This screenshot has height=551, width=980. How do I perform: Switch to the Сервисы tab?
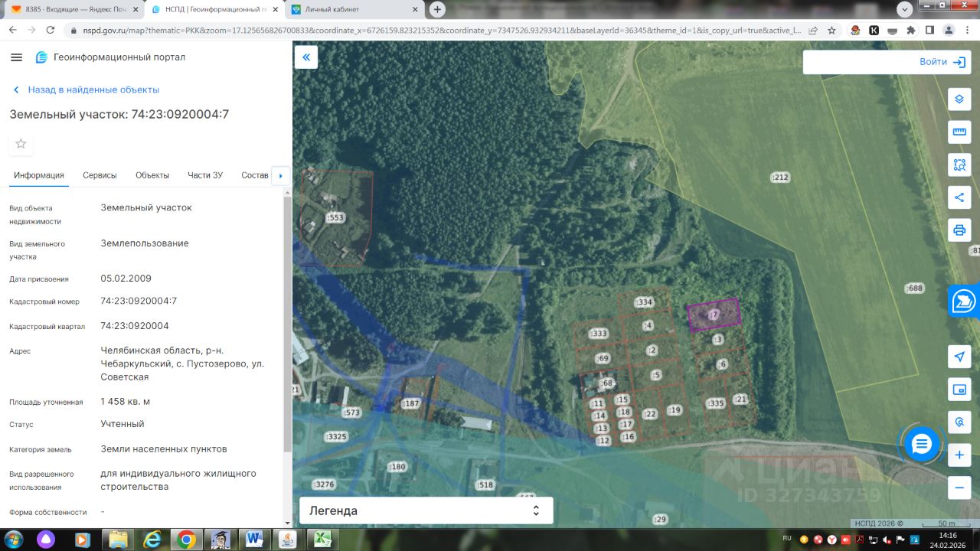click(x=100, y=175)
